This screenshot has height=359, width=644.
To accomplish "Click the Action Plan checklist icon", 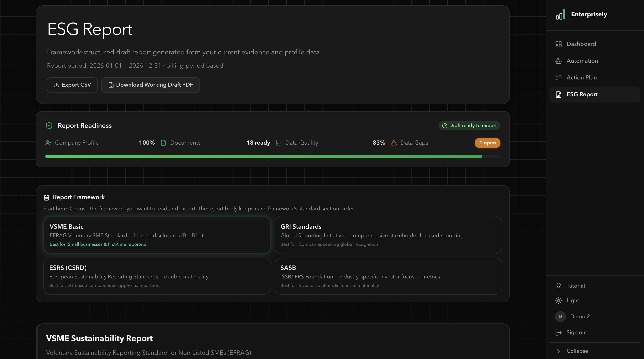I will (x=558, y=78).
